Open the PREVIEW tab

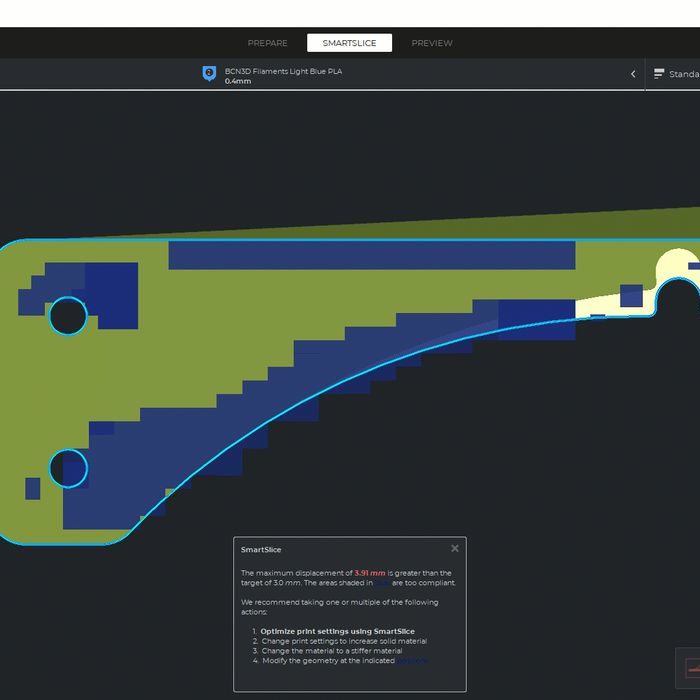coord(432,43)
